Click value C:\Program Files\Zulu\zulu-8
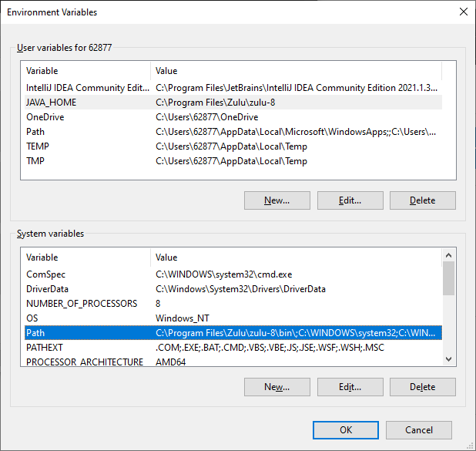476x451 pixels. (x=215, y=103)
